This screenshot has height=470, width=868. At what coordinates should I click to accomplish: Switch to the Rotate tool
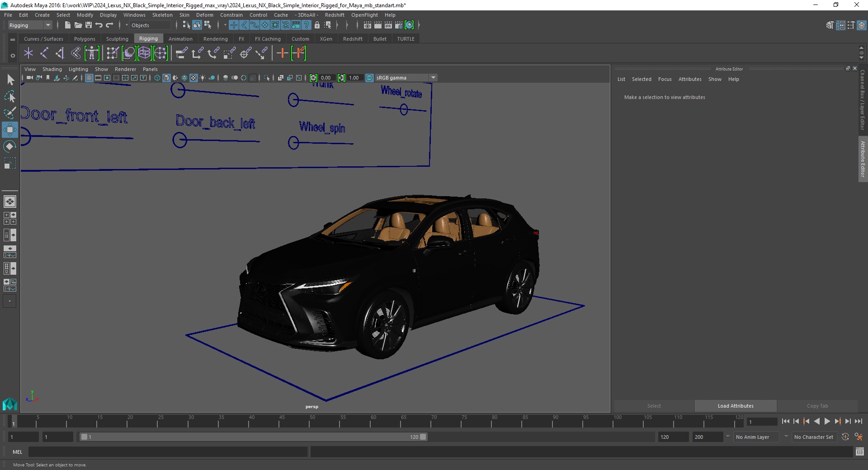click(10, 146)
